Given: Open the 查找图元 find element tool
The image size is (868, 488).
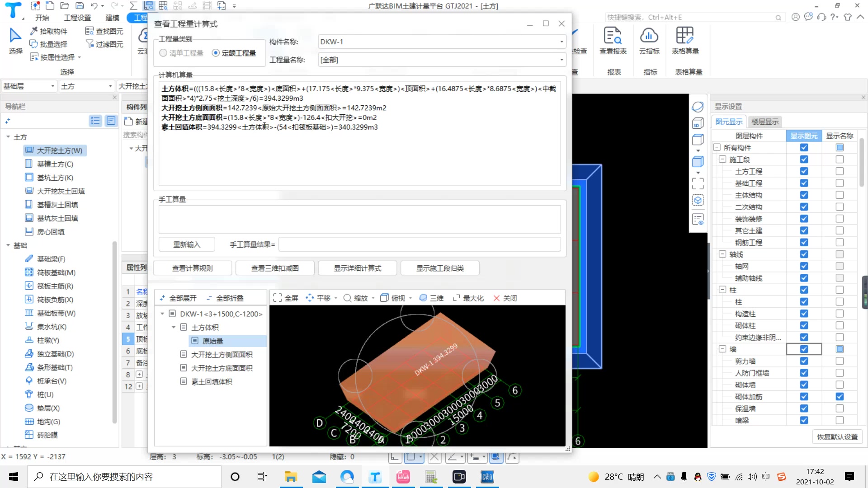Looking at the screenshot, I should click(x=104, y=31).
